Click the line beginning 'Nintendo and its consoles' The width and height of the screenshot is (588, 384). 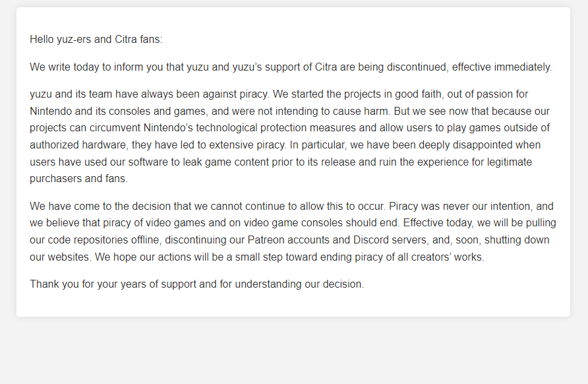pyautogui.click(x=289, y=112)
